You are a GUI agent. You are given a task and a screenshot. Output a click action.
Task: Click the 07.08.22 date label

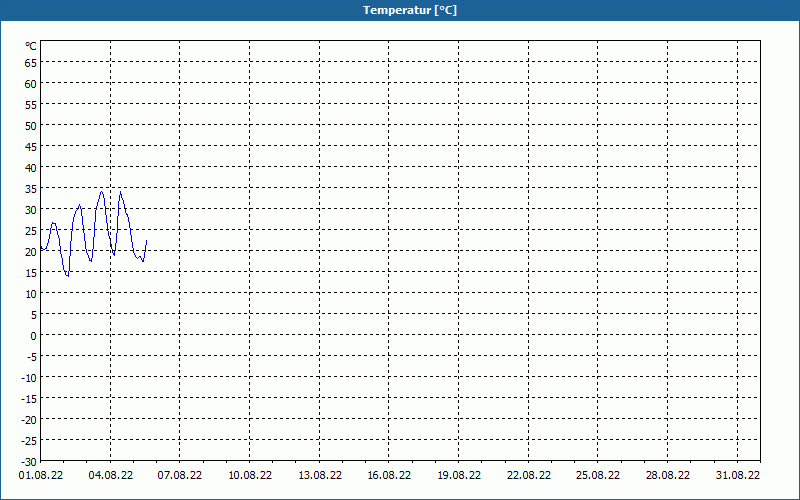[180, 476]
